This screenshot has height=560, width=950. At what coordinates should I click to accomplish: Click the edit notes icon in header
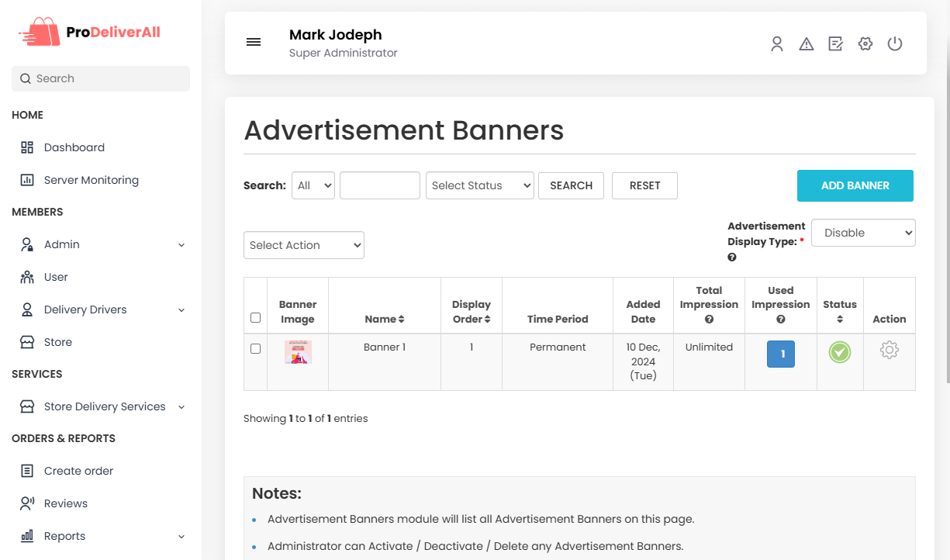pos(836,43)
